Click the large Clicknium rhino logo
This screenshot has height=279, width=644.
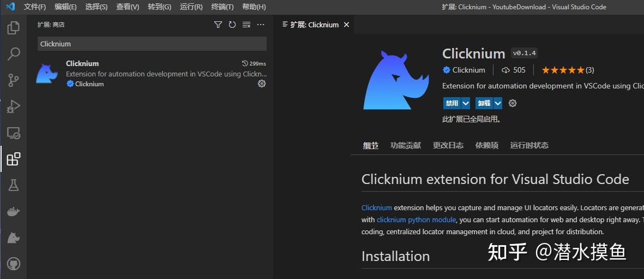click(x=396, y=80)
